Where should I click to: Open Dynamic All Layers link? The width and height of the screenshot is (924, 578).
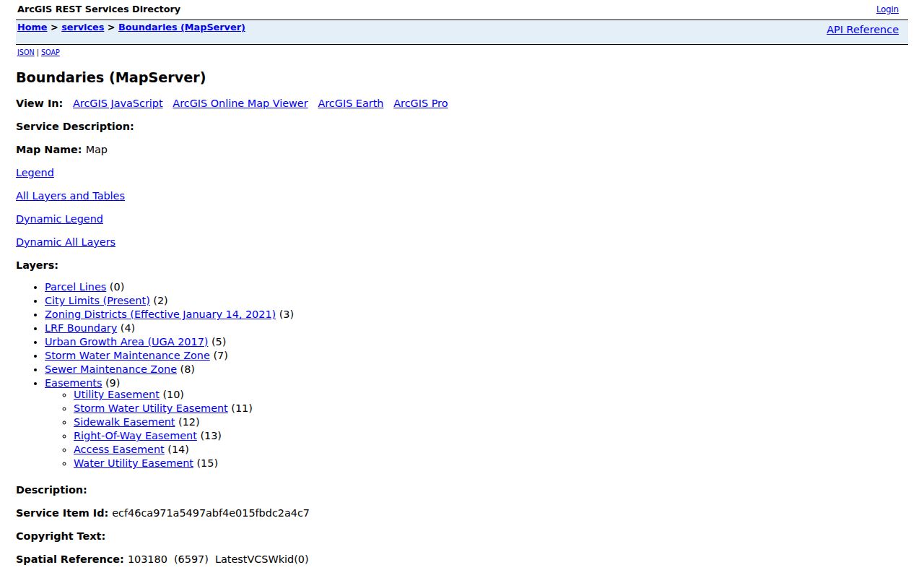(x=66, y=242)
